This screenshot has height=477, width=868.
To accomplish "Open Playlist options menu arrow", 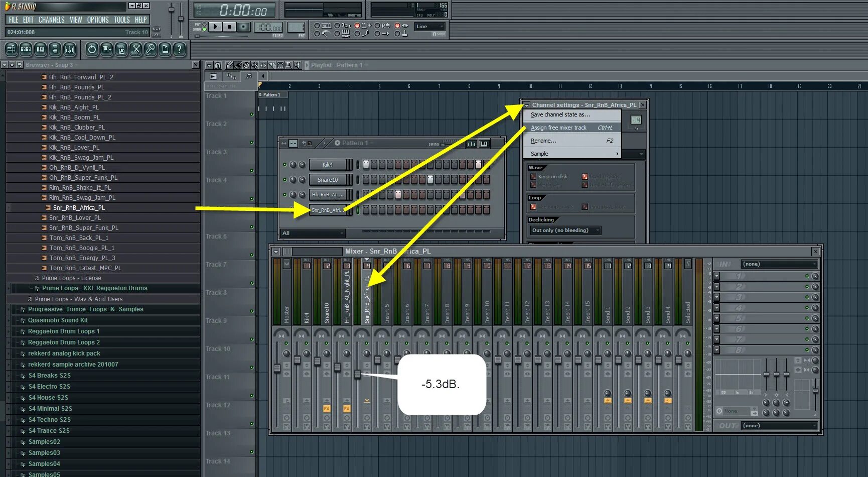I will coord(209,65).
